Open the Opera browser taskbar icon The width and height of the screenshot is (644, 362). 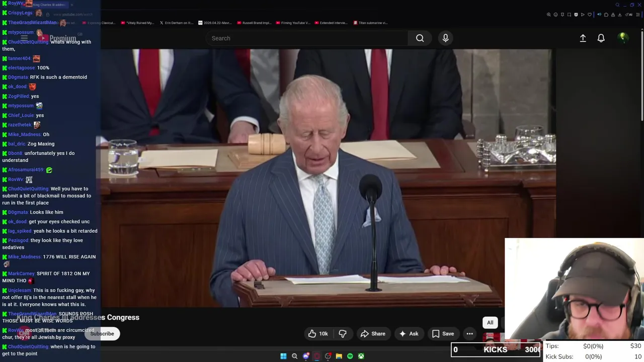[316, 356]
